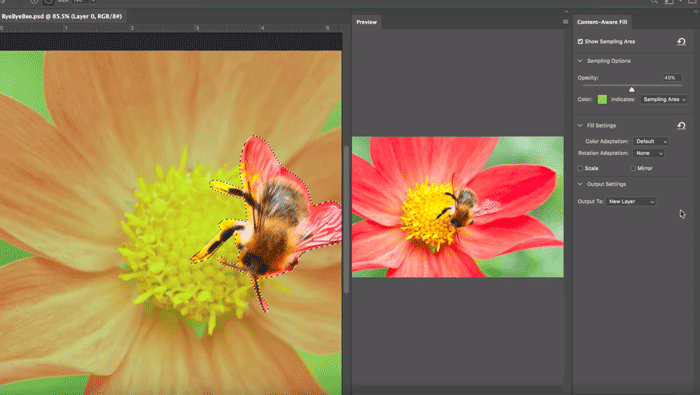
Task: Reset Show Sampling Area settings to default
Action: pyautogui.click(x=681, y=42)
